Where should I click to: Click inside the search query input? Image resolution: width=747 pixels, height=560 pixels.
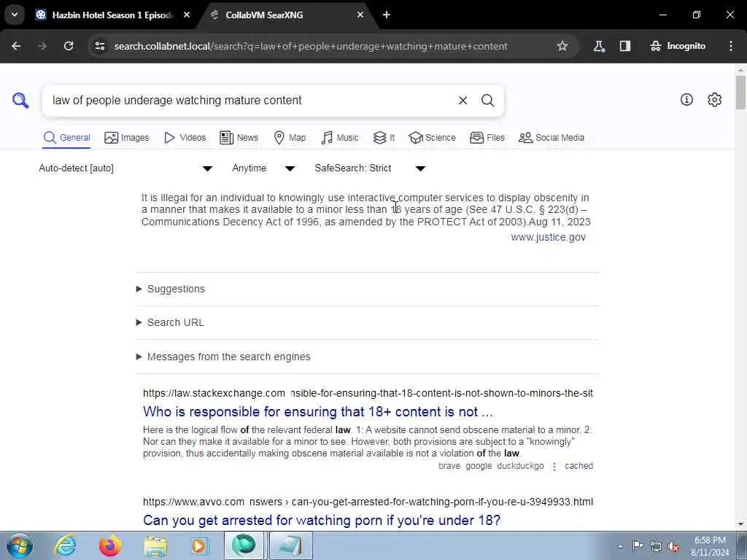248,101
